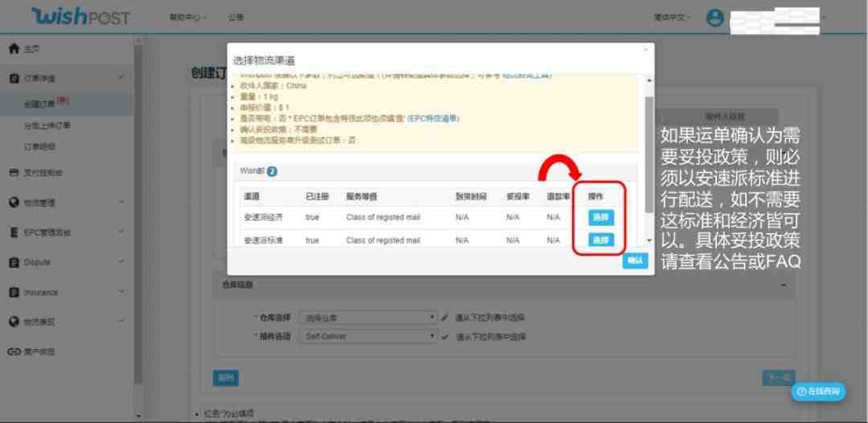Click the dialog scrollbar up arrow
This screenshot has width=868, height=423.
pos(649,80)
